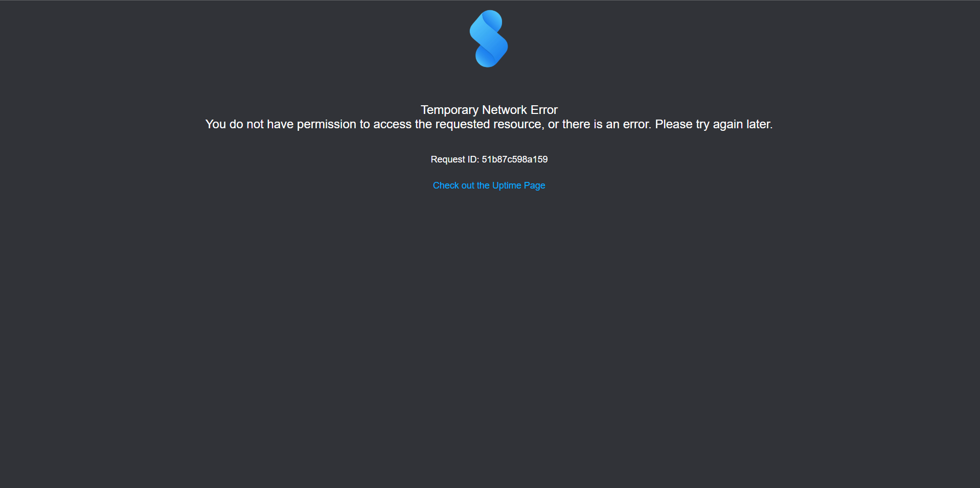Viewport: 980px width, 488px height.
Task: Click the word 'Network' in the heading
Action: [505, 110]
